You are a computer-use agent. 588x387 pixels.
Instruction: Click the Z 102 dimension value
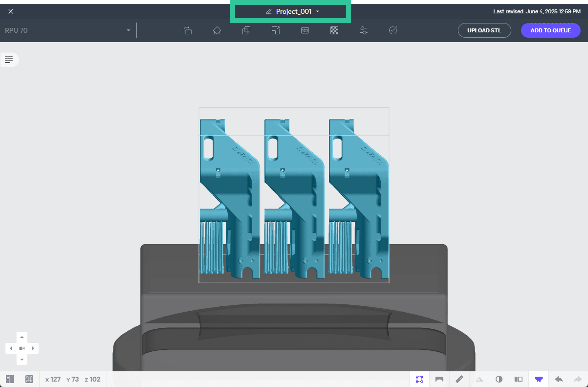pyautogui.click(x=93, y=379)
